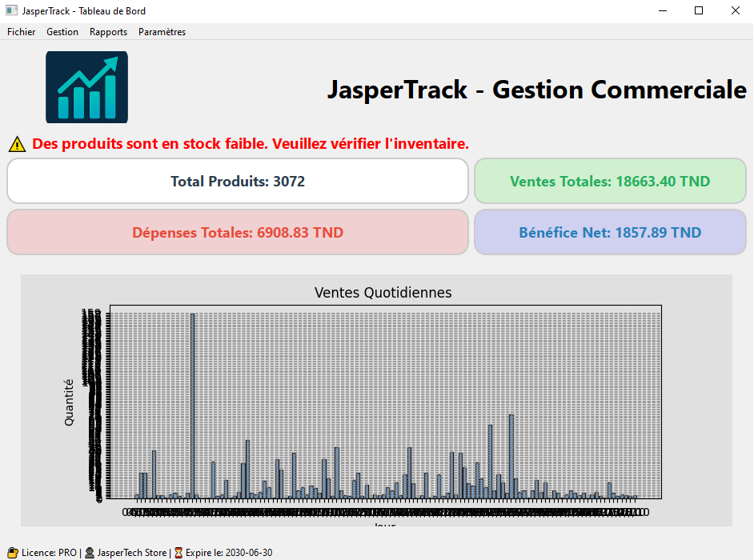Click the Licence: PRO status text
Image resolution: width=754 pixels, height=560 pixels.
[x=49, y=553]
